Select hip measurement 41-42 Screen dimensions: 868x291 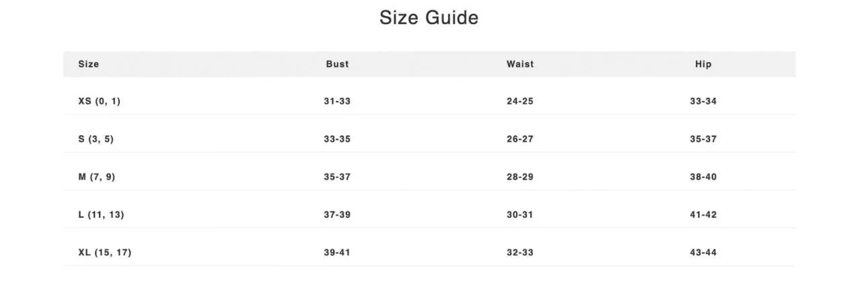(703, 215)
